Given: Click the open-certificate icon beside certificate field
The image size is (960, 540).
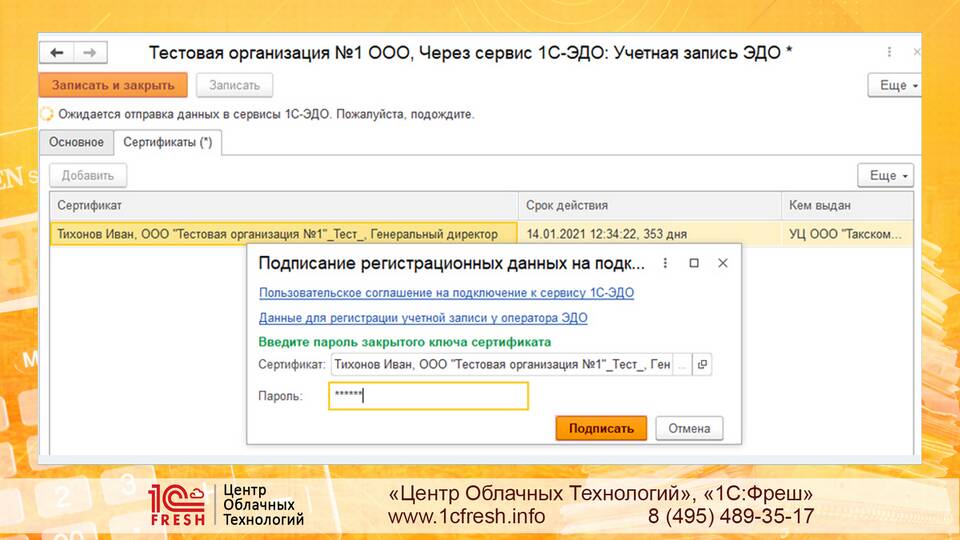Looking at the screenshot, I should click(702, 365).
